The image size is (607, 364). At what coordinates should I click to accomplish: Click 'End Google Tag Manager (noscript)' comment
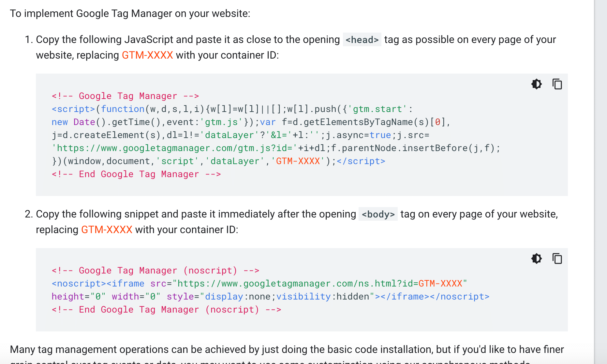point(166,310)
